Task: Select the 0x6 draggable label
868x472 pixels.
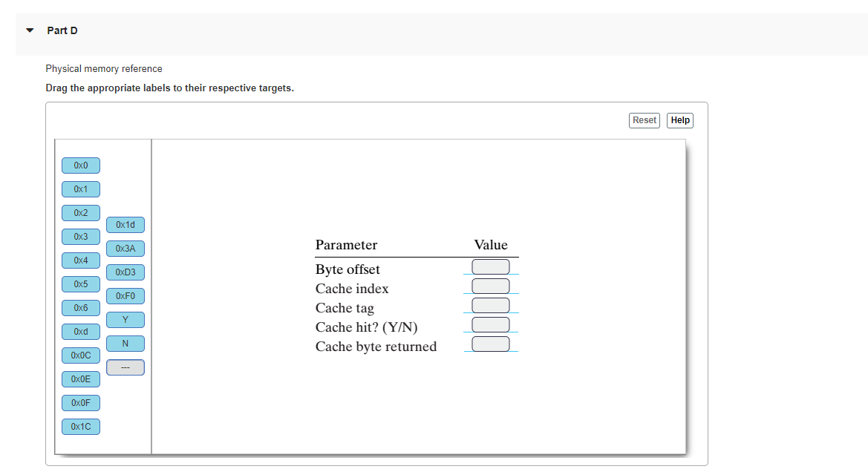Action: coord(80,307)
